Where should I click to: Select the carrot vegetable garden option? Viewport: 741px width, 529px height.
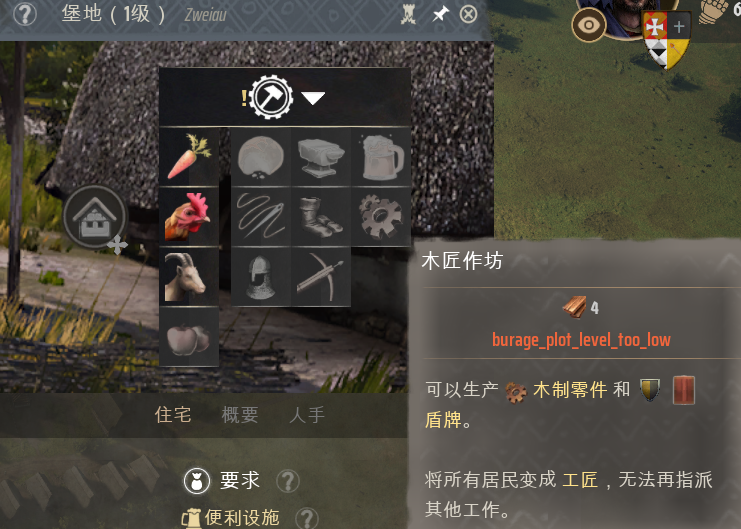click(x=189, y=157)
